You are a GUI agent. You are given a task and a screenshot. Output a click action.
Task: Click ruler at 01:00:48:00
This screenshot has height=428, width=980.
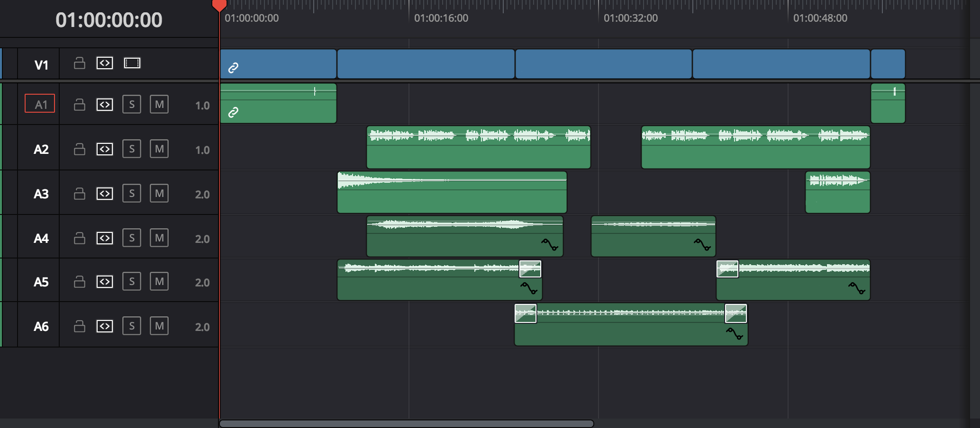coord(820,18)
